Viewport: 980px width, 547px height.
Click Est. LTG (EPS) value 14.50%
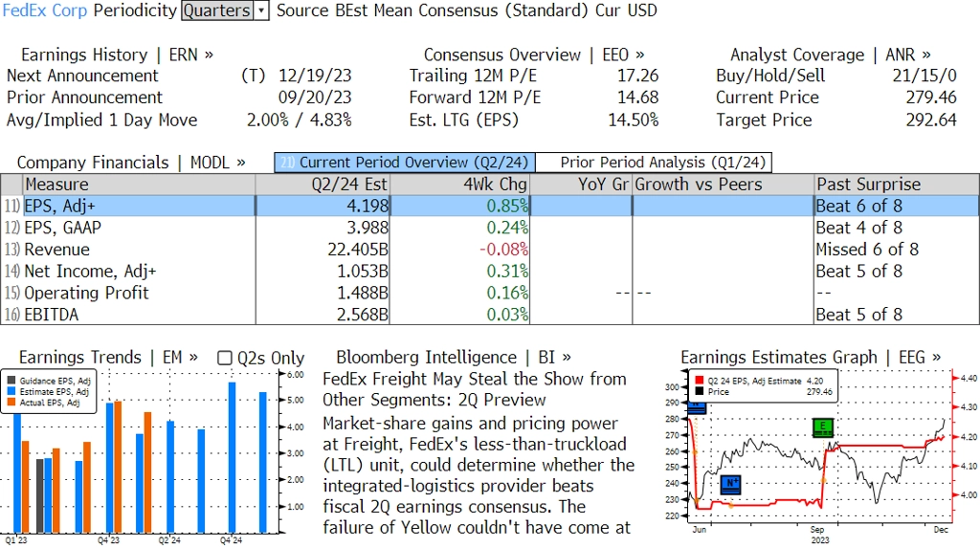pyautogui.click(x=634, y=120)
